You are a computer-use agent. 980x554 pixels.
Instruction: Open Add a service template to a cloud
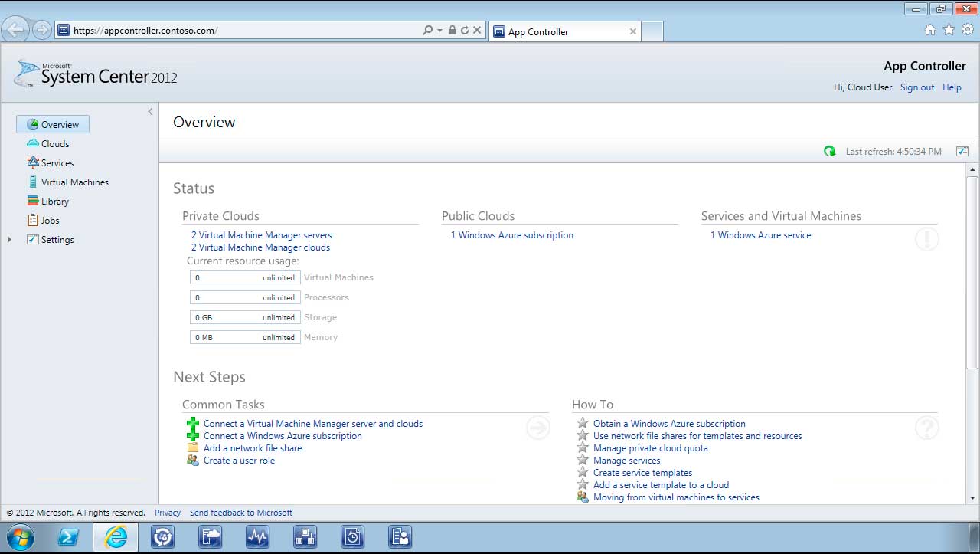click(x=661, y=485)
